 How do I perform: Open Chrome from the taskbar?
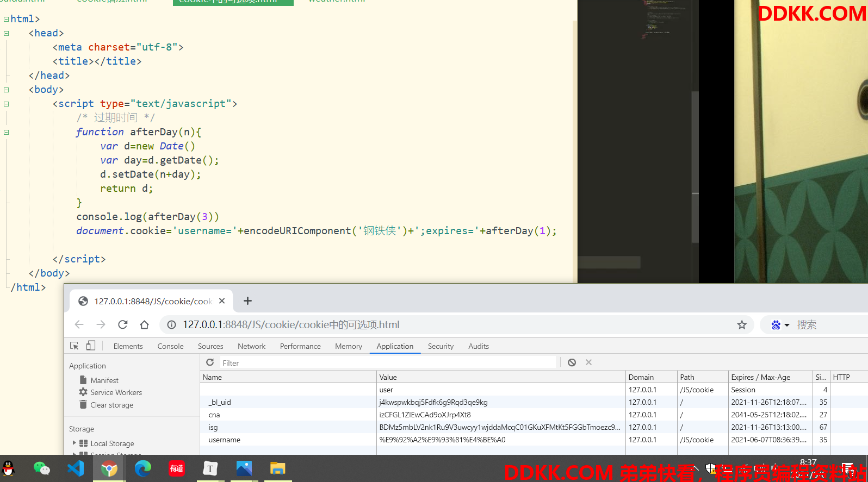tap(109, 468)
